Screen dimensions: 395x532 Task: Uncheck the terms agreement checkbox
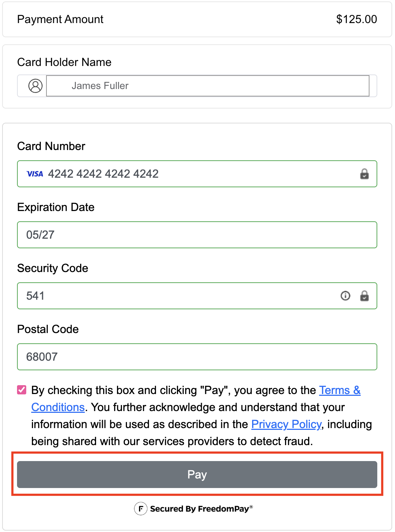pyautogui.click(x=22, y=390)
